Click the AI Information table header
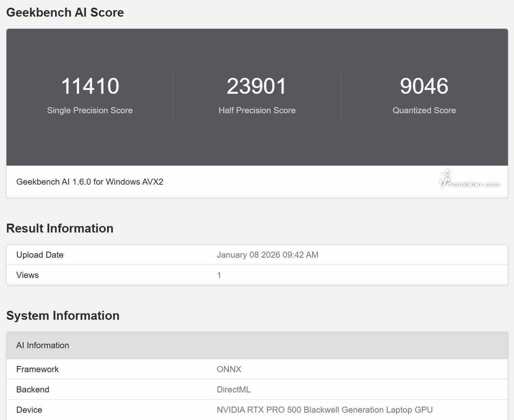The height and width of the screenshot is (420, 514). (x=43, y=345)
